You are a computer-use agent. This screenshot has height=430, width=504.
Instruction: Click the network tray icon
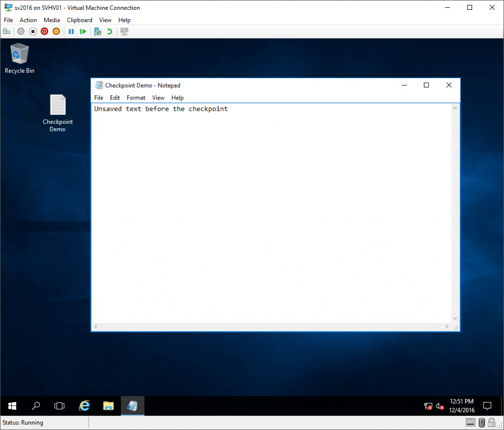[428, 406]
